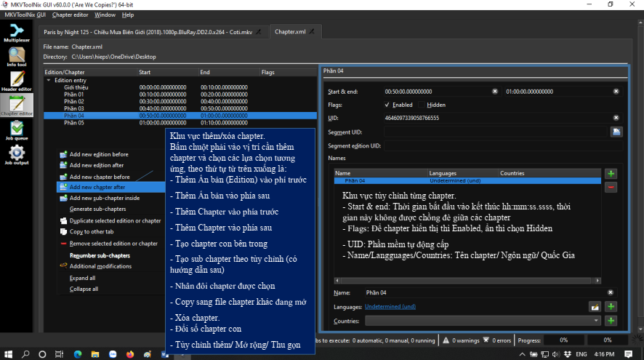Click the Undetermined (und) language link

(390, 307)
